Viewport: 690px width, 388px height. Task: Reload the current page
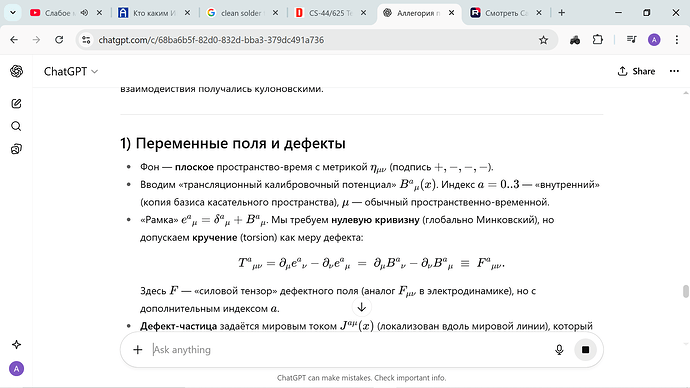[x=59, y=40]
